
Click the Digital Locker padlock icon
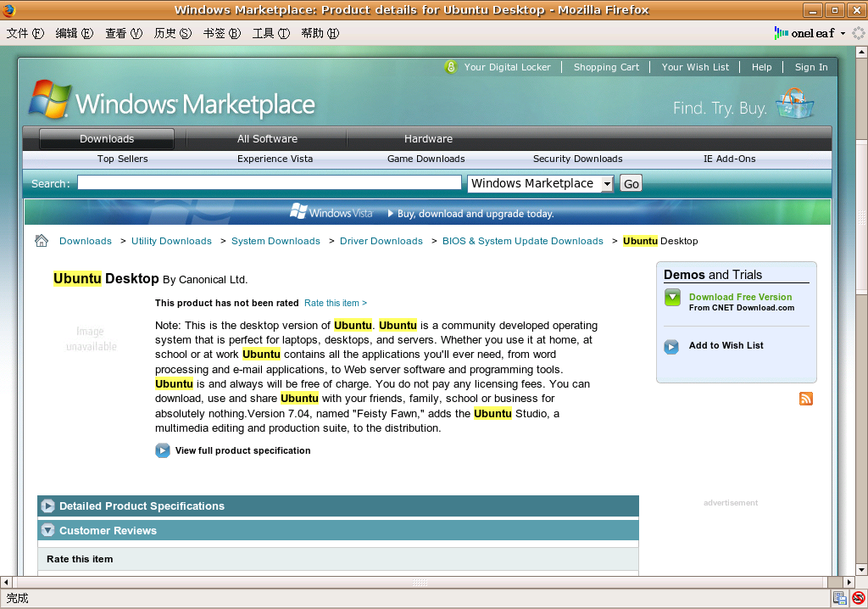coord(451,67)
